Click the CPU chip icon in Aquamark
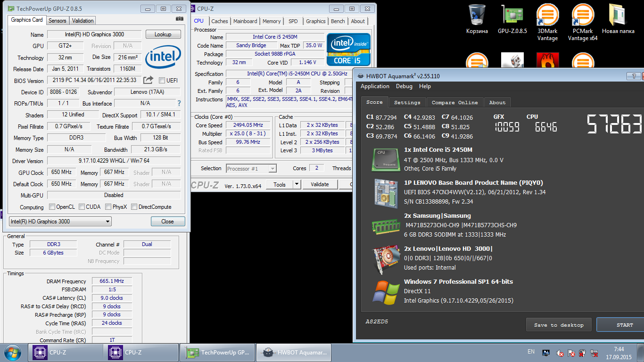Viewport: 644px width, 362px height. point(387,159)
